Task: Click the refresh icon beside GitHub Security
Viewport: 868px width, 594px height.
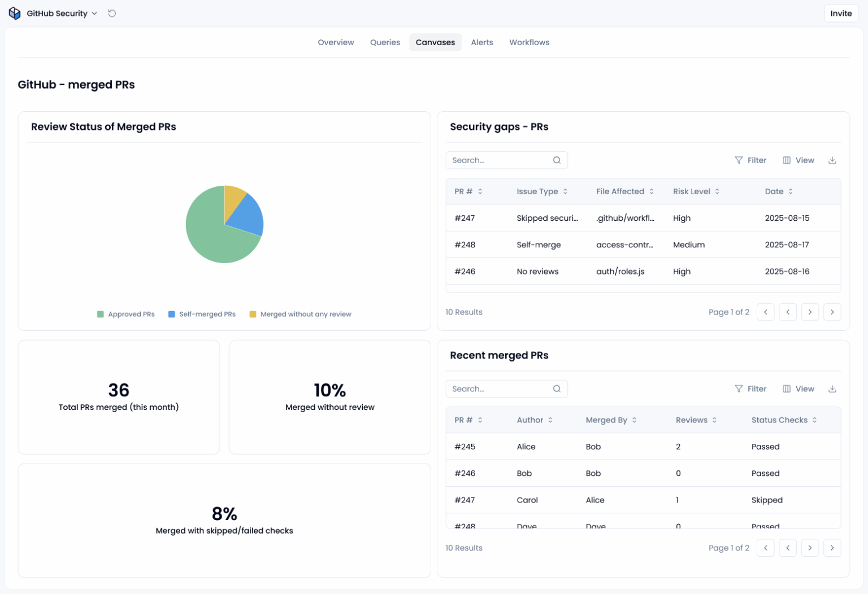Action: coord(111,13)
